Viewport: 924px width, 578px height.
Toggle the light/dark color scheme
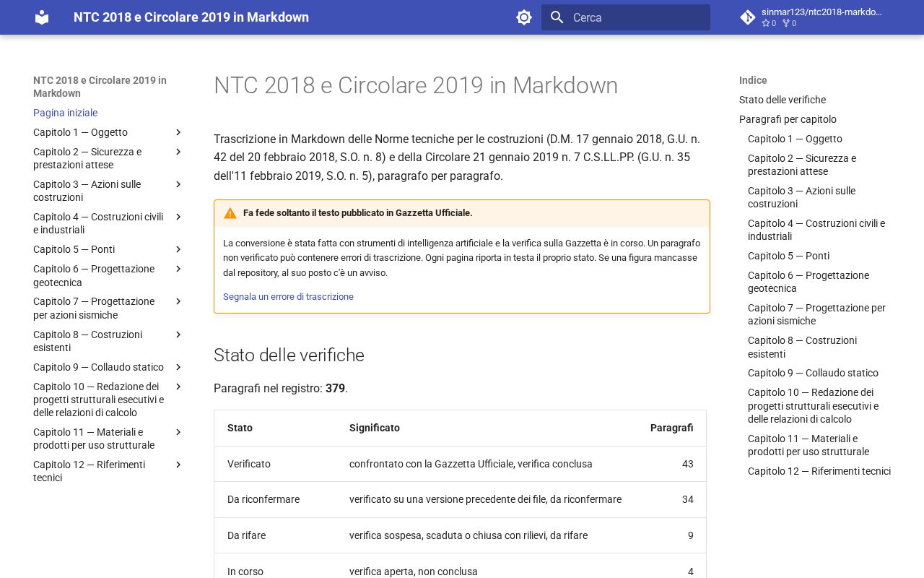(524, 17)
